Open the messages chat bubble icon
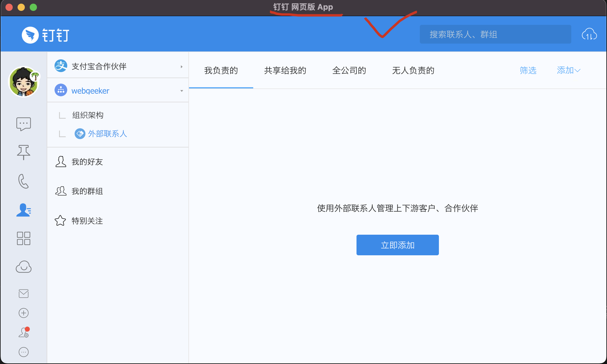This screenshot has width=607, height=364. (x=24, y=124)
